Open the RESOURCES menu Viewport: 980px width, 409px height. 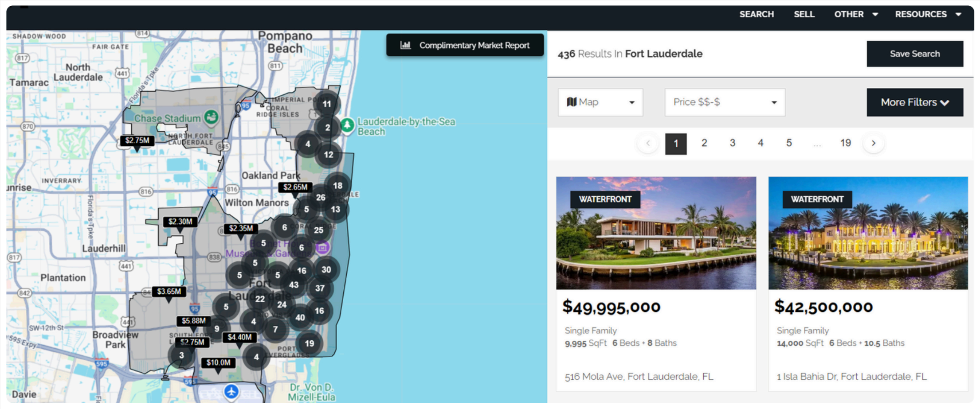(928, 14)
